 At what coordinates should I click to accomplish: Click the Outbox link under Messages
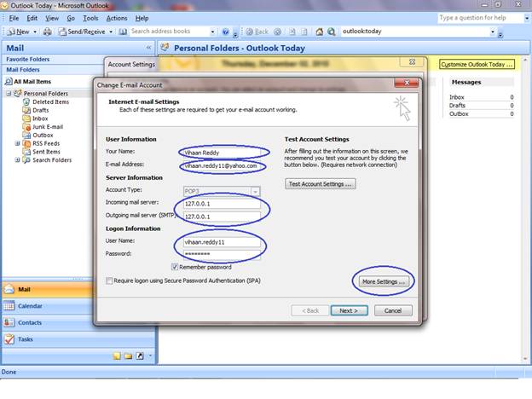(x=459, y=114)
